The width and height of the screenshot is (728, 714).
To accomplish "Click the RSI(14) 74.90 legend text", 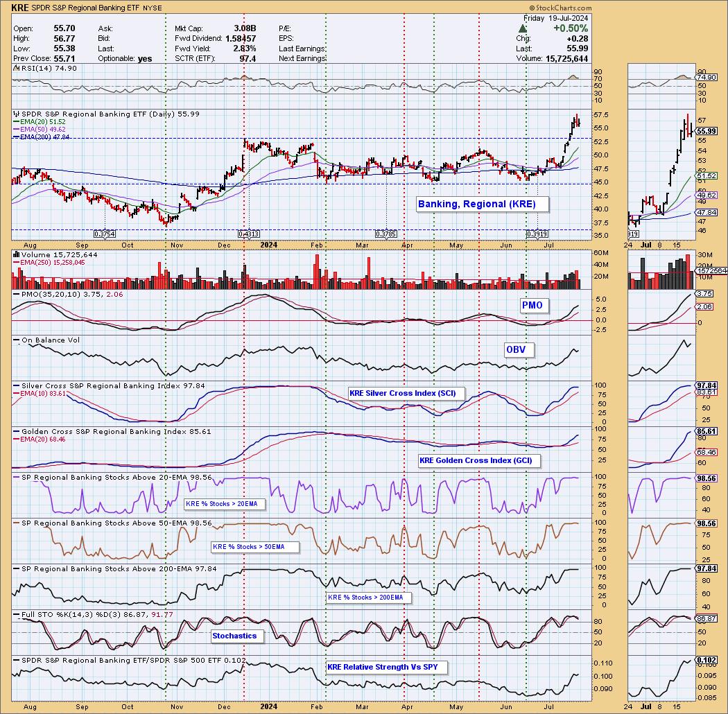I will [49, 68].
